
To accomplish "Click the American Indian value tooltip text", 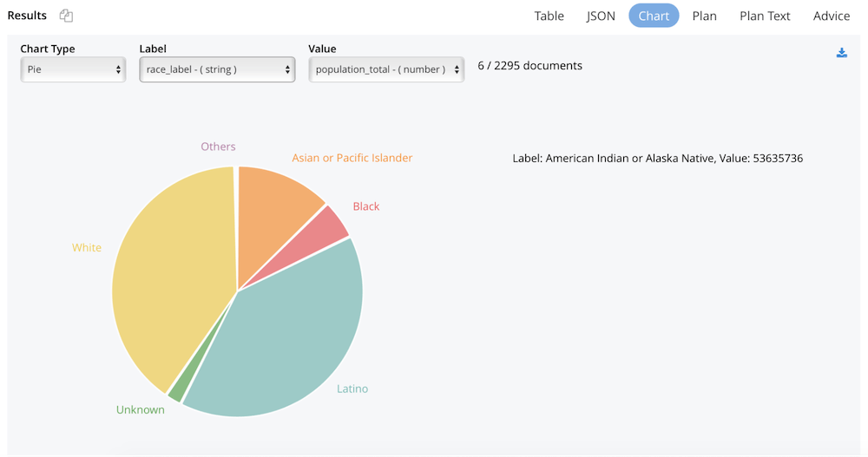I will point(658,158).
